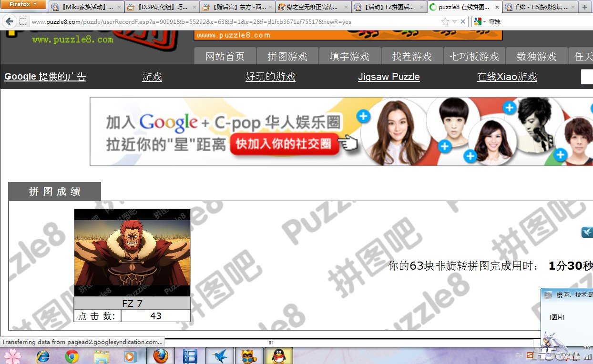This screenshot has width=593, height=364.
Task: Switch to the 赠后宫 东方 tab
Action: (x=237, y=7)
